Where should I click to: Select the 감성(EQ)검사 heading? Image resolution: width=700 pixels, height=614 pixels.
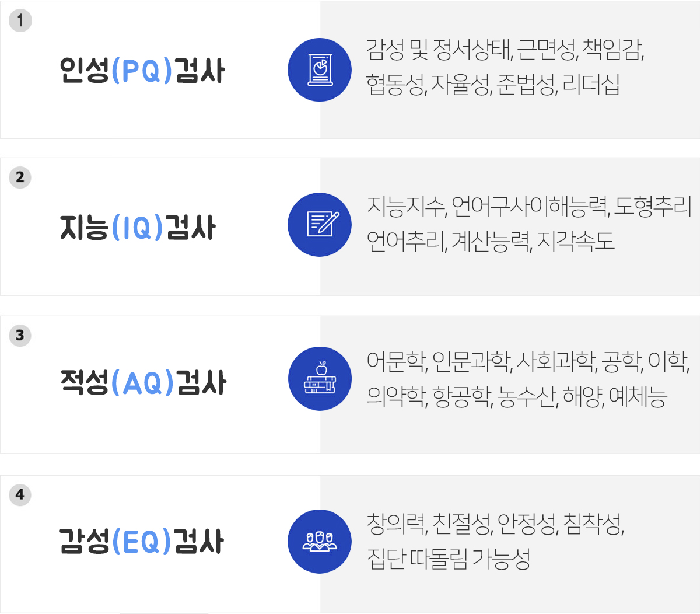(142, 541)
